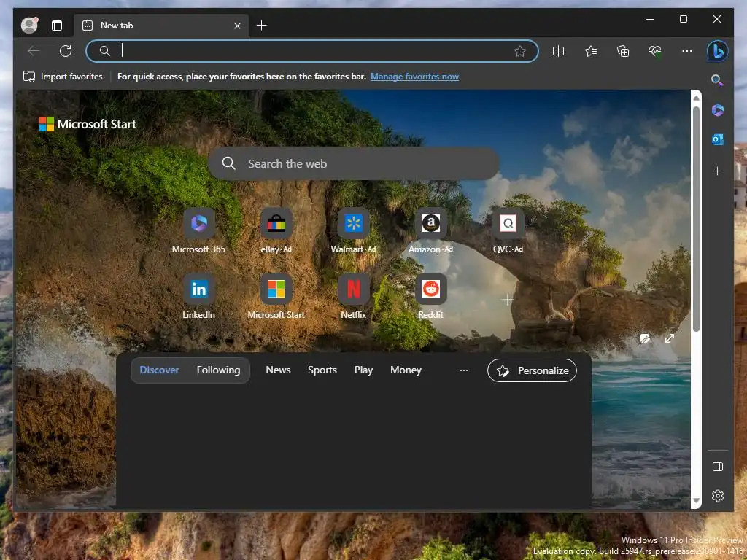The width and height of the screenshot is (747, 560).
Task: Open the News feed tab
Action: (x=278, y=370)
